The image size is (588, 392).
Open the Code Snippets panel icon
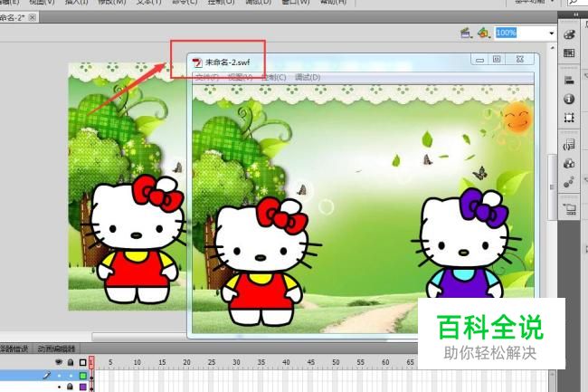(x=569, y=145)
